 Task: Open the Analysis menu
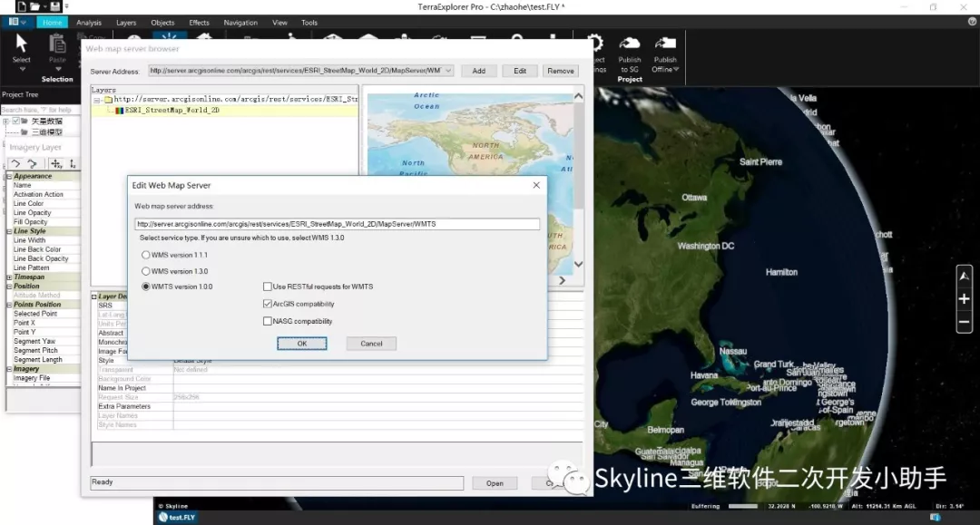click(x=88, y=22)
